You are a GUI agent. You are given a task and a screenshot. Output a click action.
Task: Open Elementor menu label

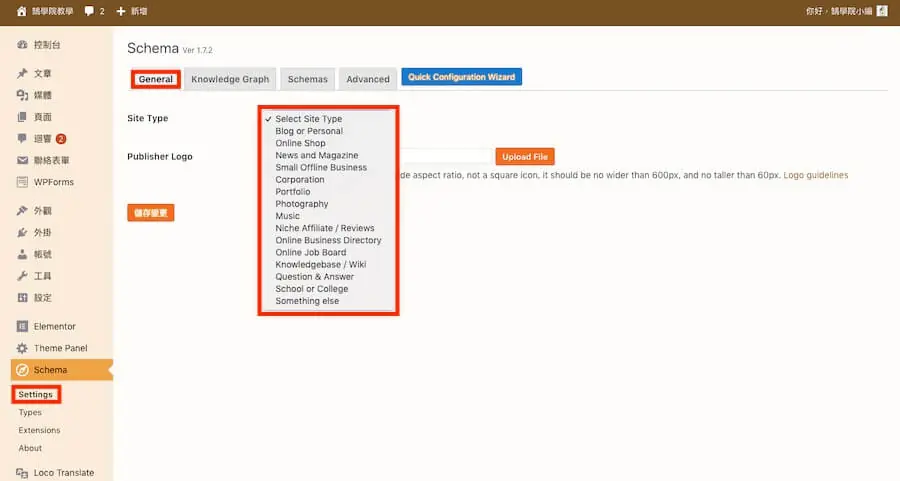pyautogui.click(x=55, y=326)
